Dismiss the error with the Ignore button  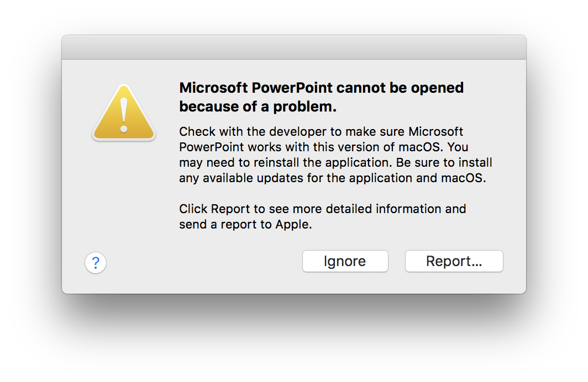pyautogui.click(x=345, y=261)
